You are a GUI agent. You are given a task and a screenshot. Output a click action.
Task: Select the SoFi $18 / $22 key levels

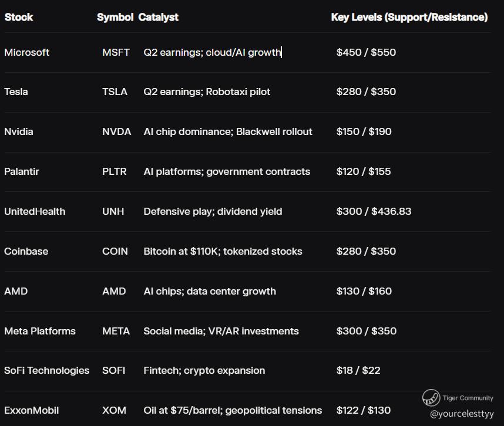pos(358,370)
